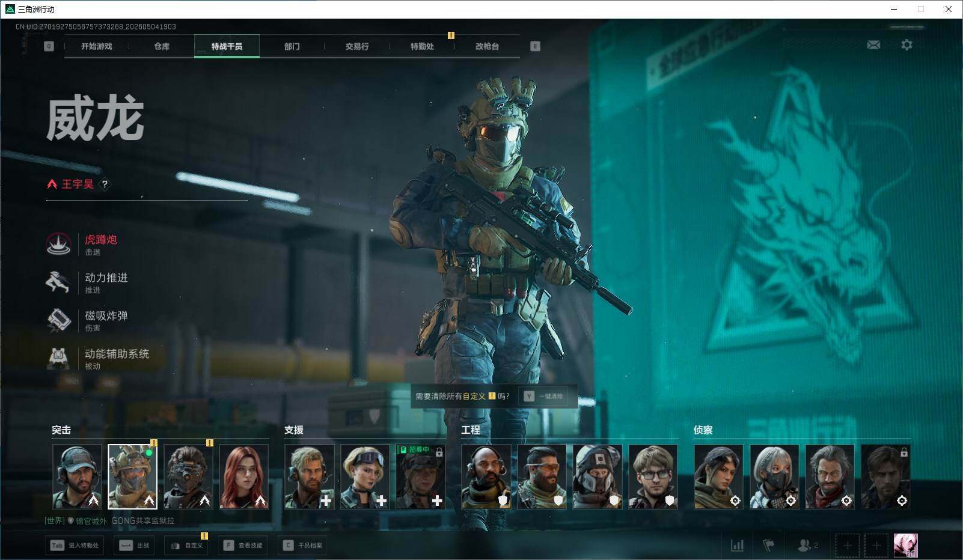This screenshot has width=963, height=560.
Task: Click the 查看技能 button
Action: click(243, 546)
